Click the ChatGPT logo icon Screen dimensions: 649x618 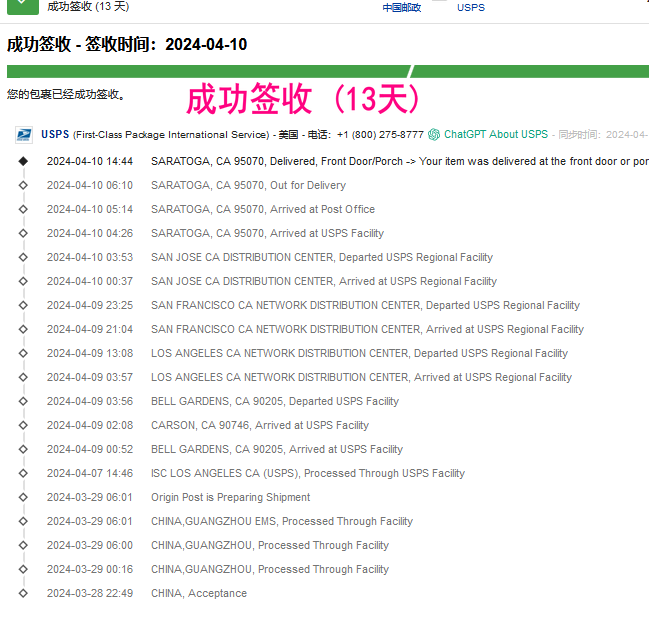coord(434,135)
